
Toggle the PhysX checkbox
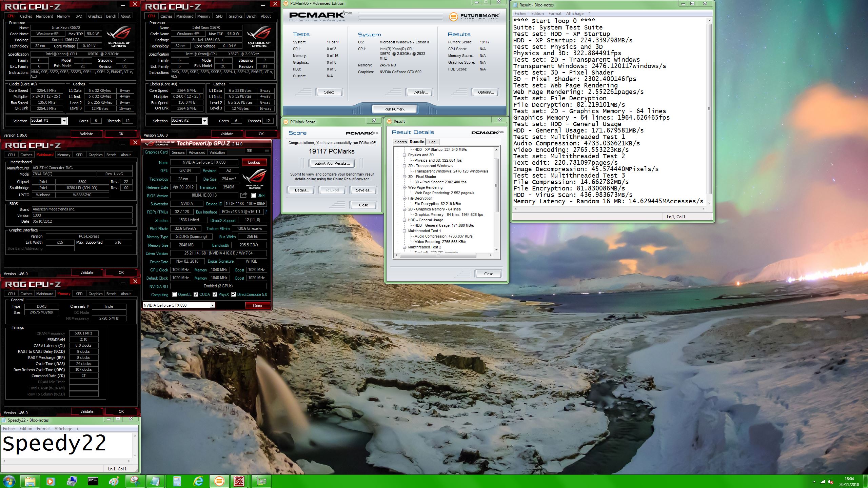pyautogui.click(x=215, y=294)
